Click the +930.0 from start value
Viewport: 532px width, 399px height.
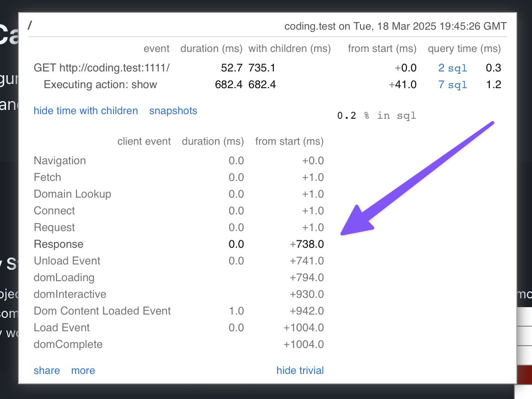(x=307, y=294)
